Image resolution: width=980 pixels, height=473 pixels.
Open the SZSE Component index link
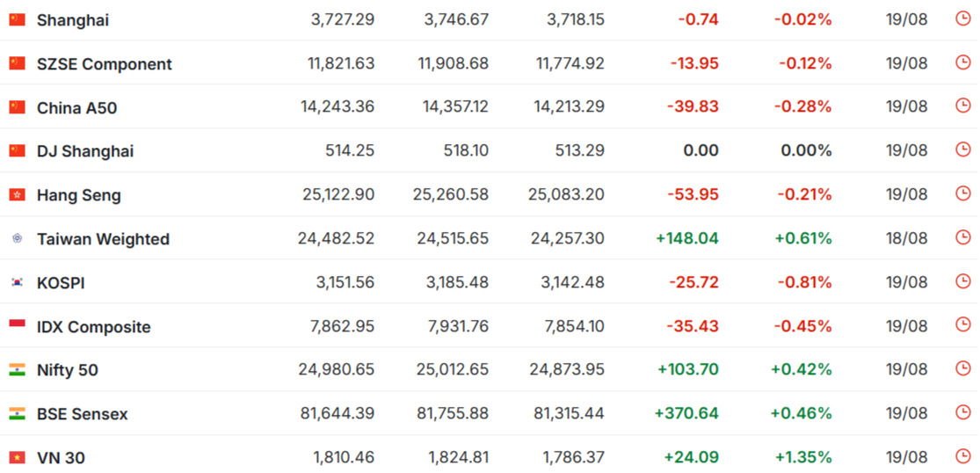point(105,63)
